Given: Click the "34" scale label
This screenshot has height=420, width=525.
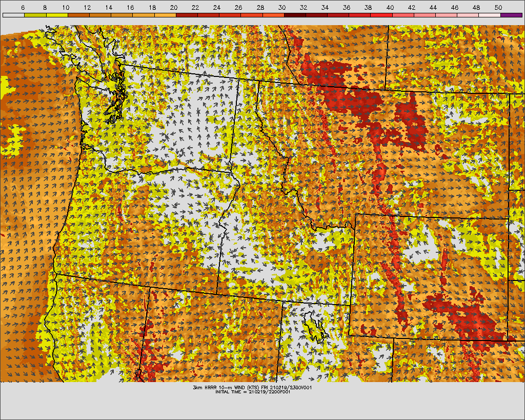Looking at the screenshot, I should coord(325,7).
